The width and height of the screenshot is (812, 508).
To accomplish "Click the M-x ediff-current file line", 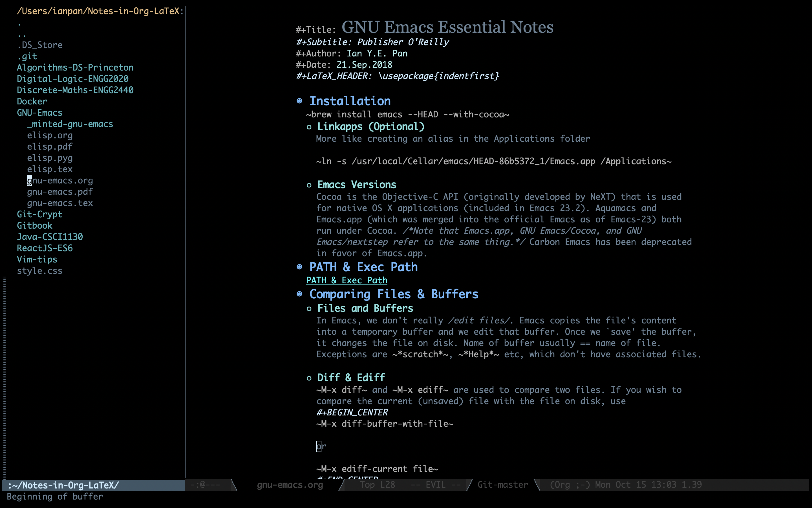I will 377,469.
